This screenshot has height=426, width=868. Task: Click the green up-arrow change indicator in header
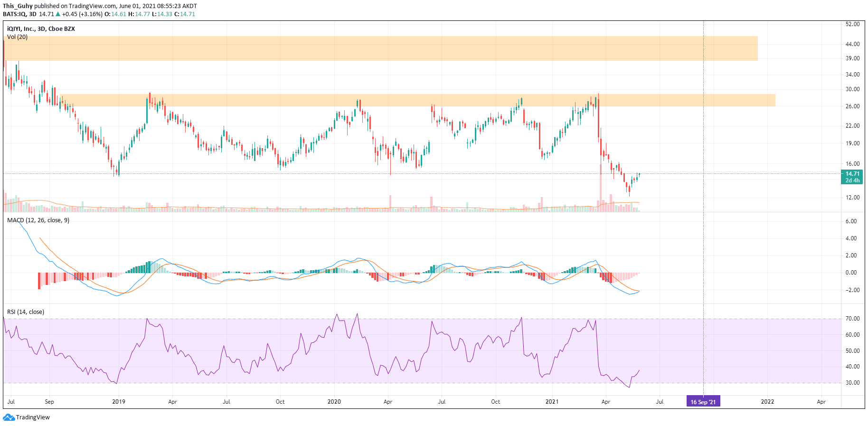click(58, 14)
